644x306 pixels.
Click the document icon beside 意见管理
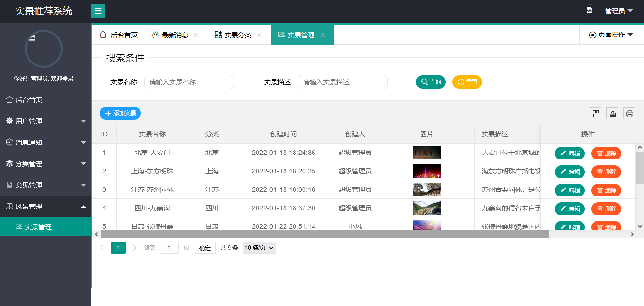9,185
